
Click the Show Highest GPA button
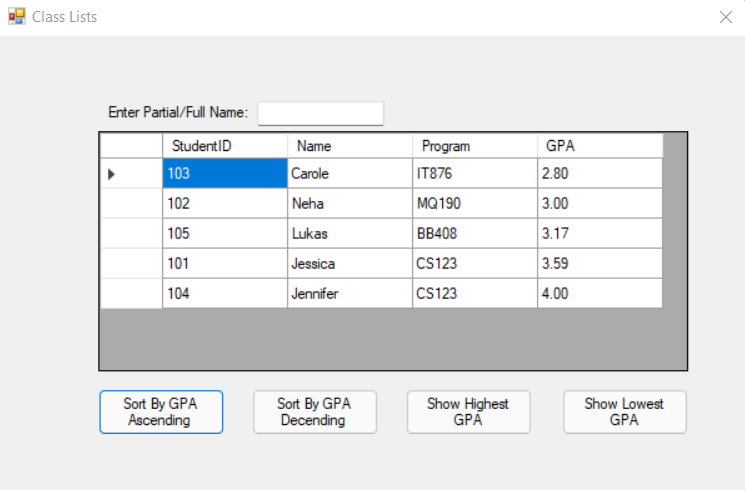468,412
